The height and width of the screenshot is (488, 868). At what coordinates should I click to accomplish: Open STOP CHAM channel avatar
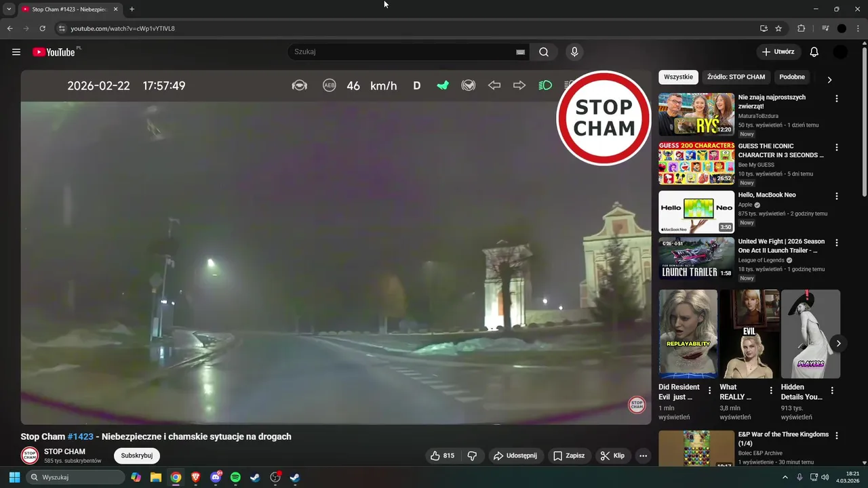click(x=29, y=455)
